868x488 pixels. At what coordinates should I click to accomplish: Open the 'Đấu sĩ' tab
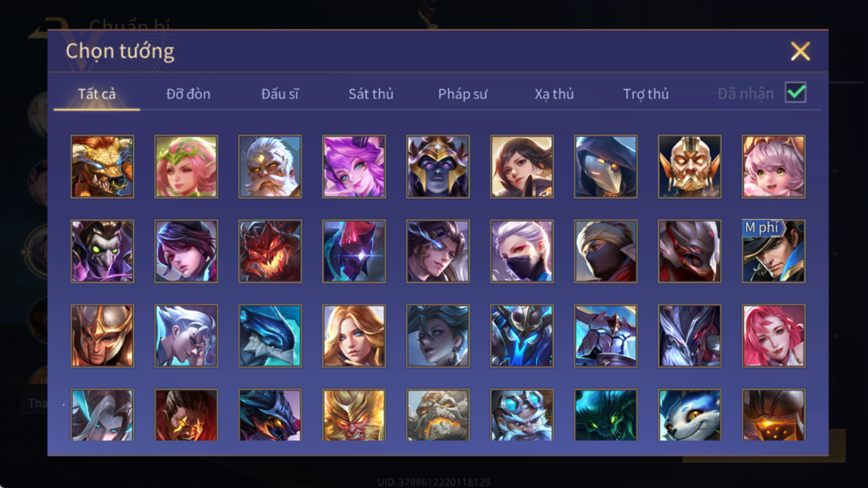click(280, 94)
